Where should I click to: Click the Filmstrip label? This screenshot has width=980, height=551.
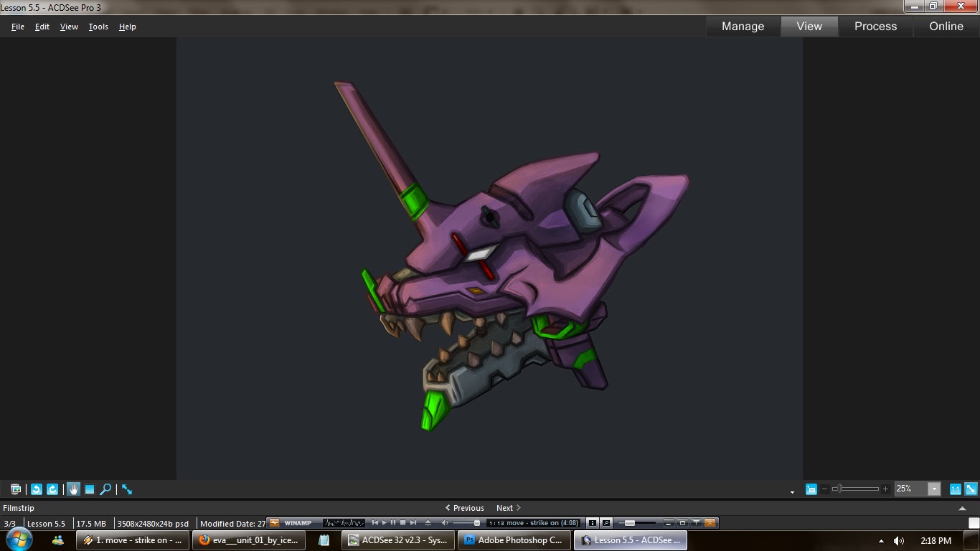[x=18, y=508]
